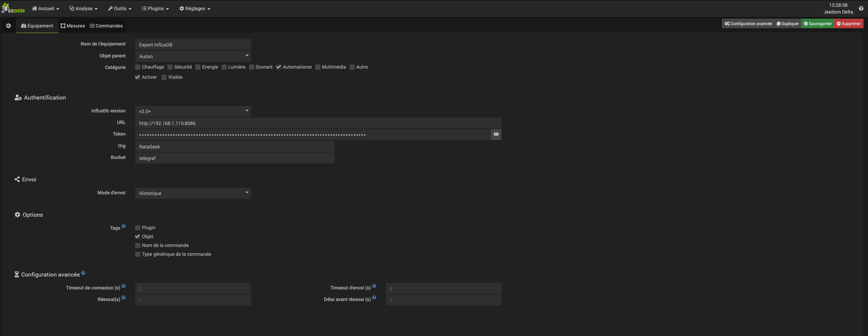868x336 pixels.
Task: Click the Jeedom Delta label
Action: coord(838,12)
